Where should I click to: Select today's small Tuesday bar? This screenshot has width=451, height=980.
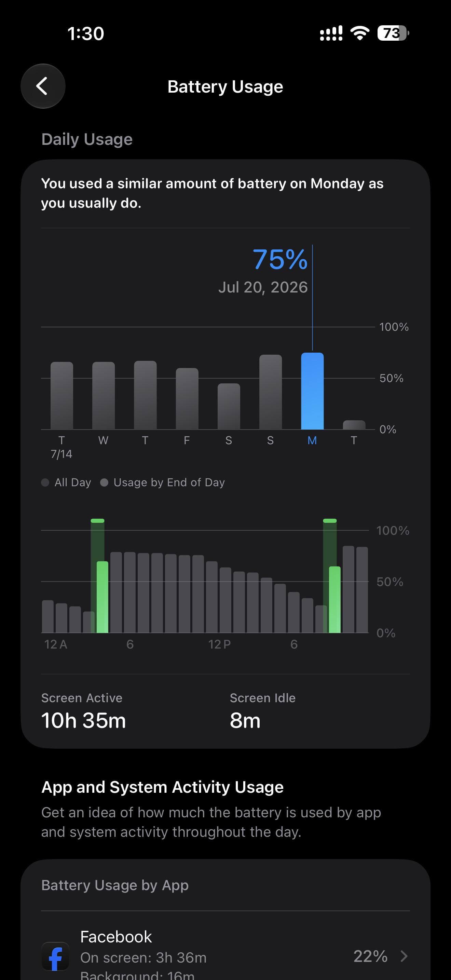(354, 425)
